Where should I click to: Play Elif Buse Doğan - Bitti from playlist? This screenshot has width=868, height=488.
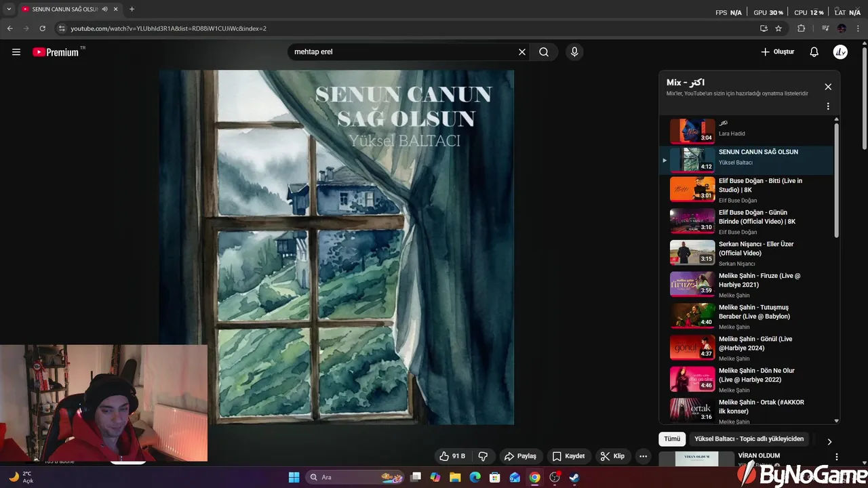(747, 190)
